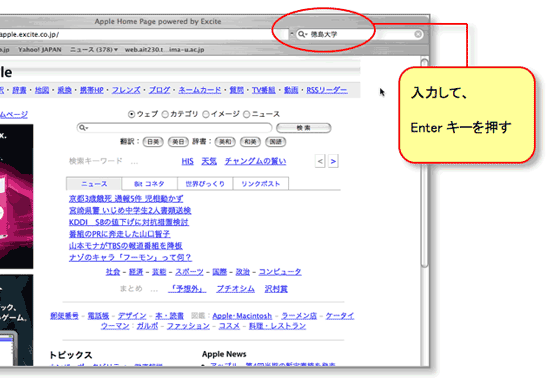Image resolution: width=550 pixels, height=381 pixels.
Task: Open the 京都3歳餓死 news headline
Action: click(x=126, y=199)
